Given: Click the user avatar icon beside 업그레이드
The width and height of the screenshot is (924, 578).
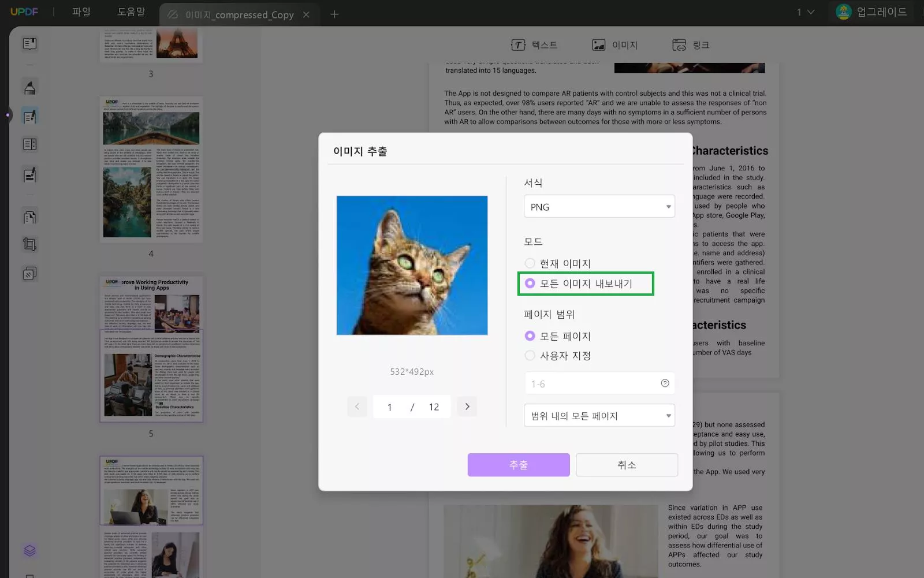Looking at the screenshot, I should coord(844,12).
